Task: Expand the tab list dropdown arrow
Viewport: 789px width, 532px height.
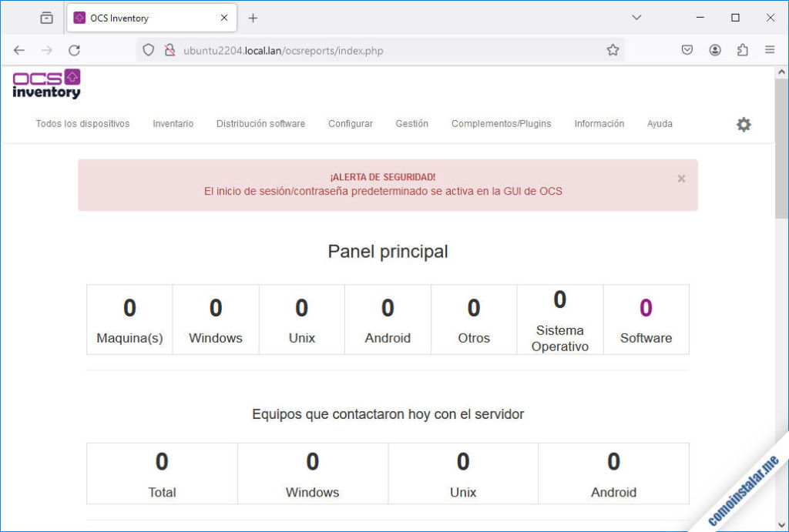Action: pos(636,17)
